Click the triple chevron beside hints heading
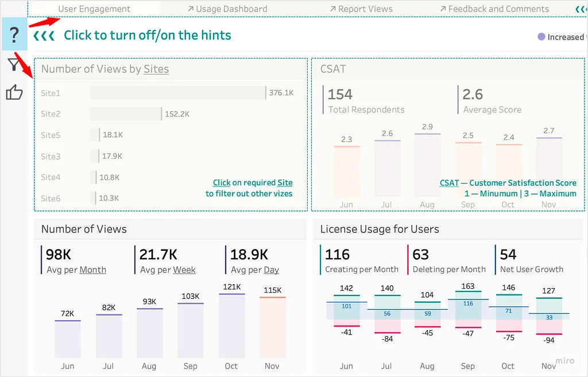 [44, 36]
